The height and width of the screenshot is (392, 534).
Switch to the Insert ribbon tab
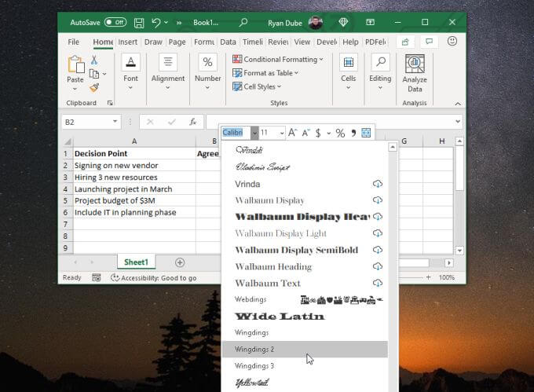coord(128,42)
